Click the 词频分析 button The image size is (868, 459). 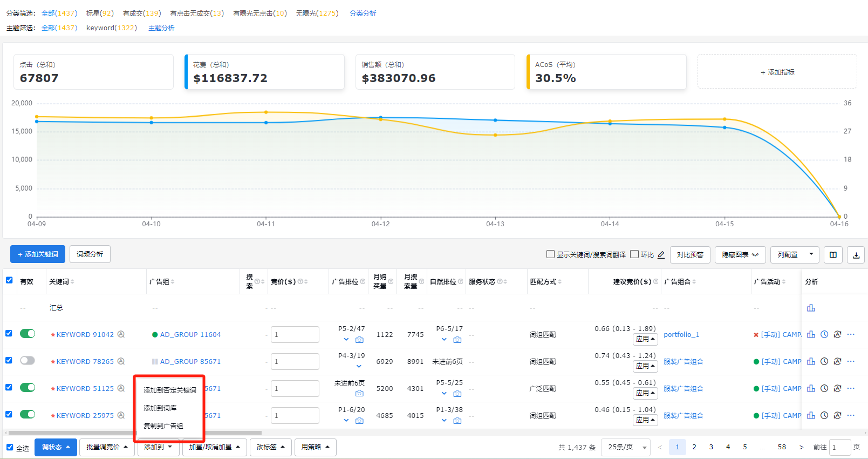(x=90, y=254)
